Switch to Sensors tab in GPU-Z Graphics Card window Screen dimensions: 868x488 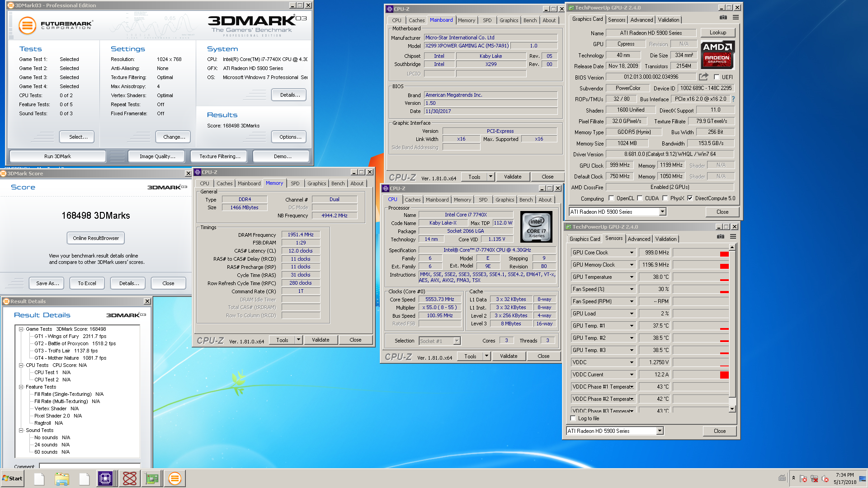[617, 20]
